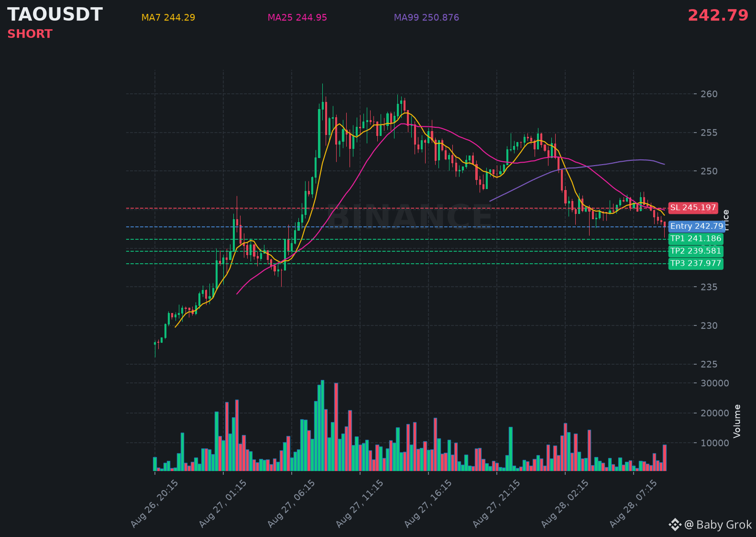The image size is (756, 537).
Task: Click the Aug 26, 20:15 time label
Action: pyautogui.click(x=154, y=504)
